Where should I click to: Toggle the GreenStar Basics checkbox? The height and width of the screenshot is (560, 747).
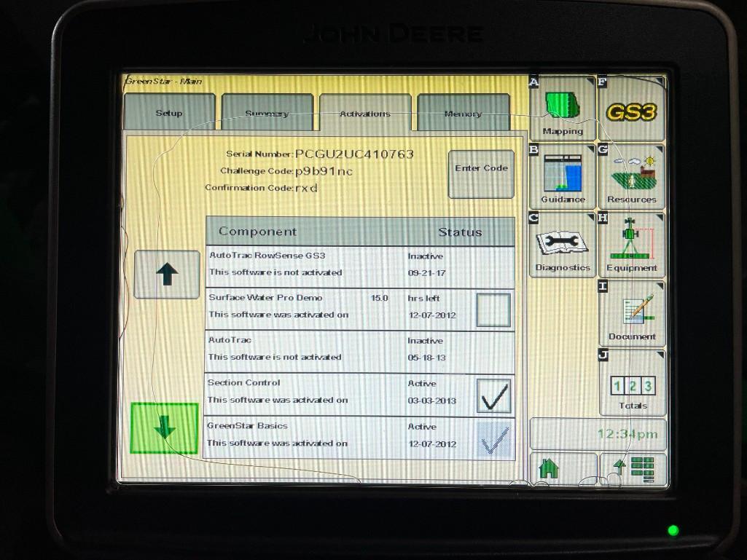pyautogui.click(x=494, y=440)
